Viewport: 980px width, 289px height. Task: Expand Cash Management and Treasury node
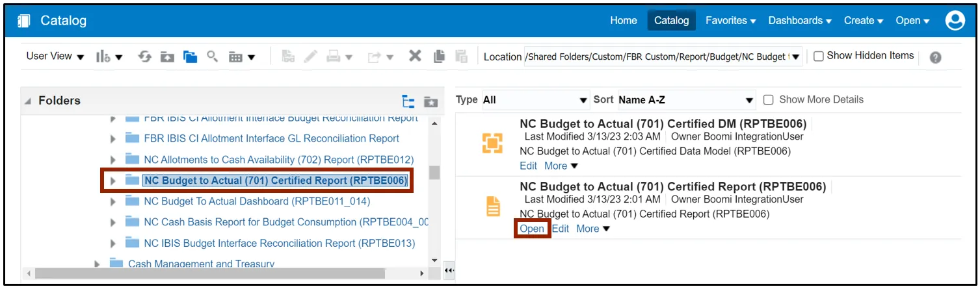point(97,264)
